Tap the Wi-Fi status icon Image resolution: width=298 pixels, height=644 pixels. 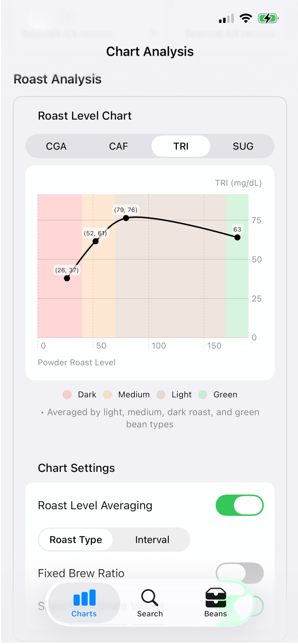(246, 18)
